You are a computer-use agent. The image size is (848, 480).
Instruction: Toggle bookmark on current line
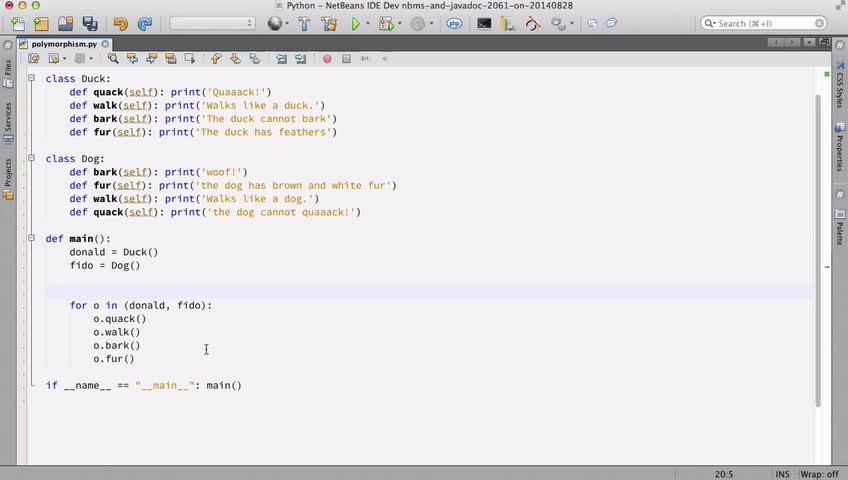(x=255, y=58)
